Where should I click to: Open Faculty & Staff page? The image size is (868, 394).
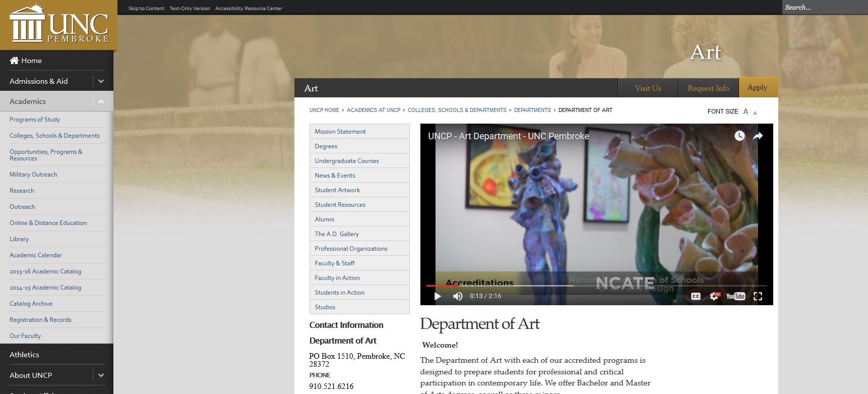tap(359, 263)
